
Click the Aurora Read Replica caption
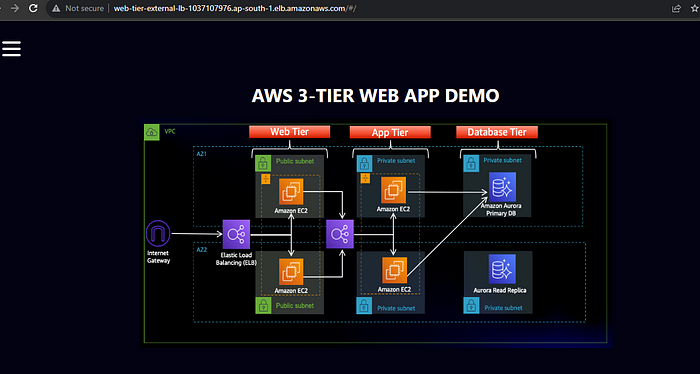point(500,290)
